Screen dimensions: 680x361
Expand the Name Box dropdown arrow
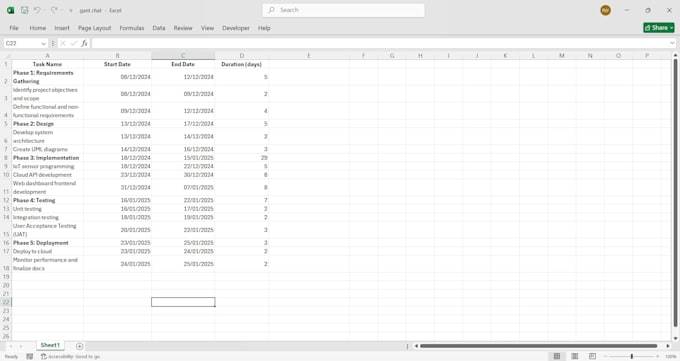click(x=43, y=43)
